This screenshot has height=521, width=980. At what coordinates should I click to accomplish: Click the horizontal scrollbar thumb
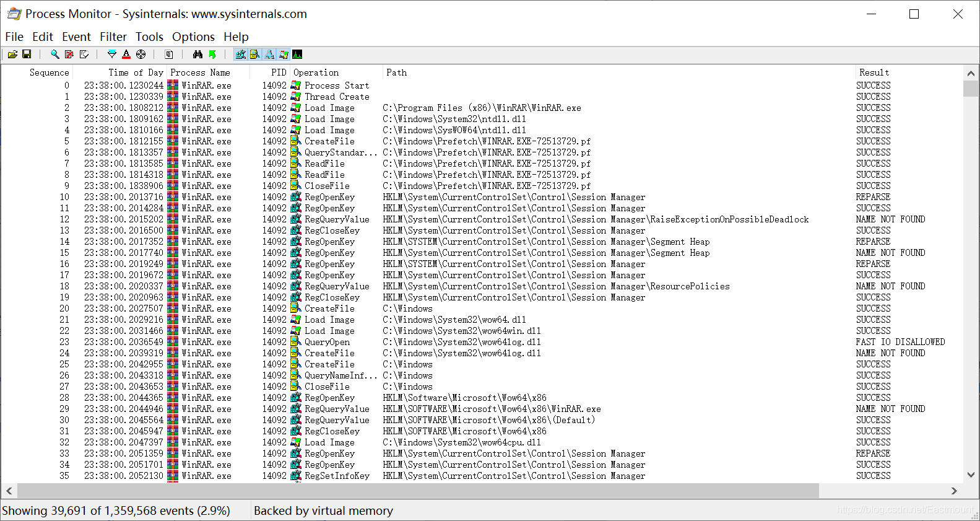(x=418, y=491)
